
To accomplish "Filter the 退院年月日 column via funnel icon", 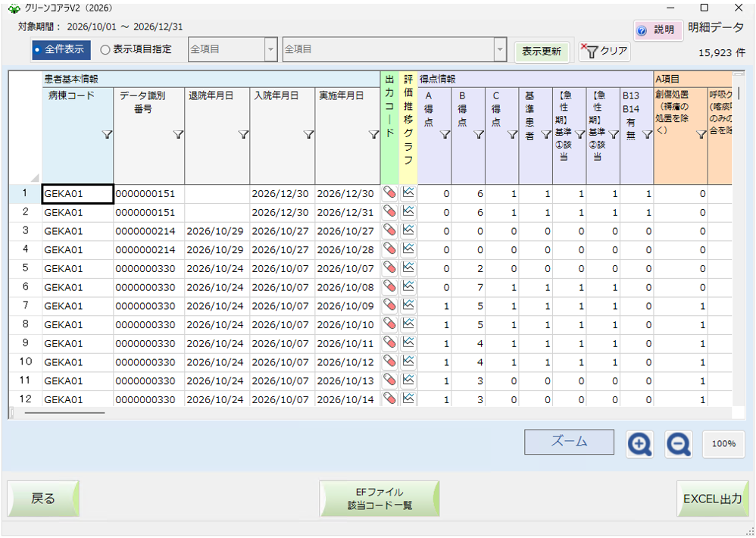I will (x=243, y=136).
